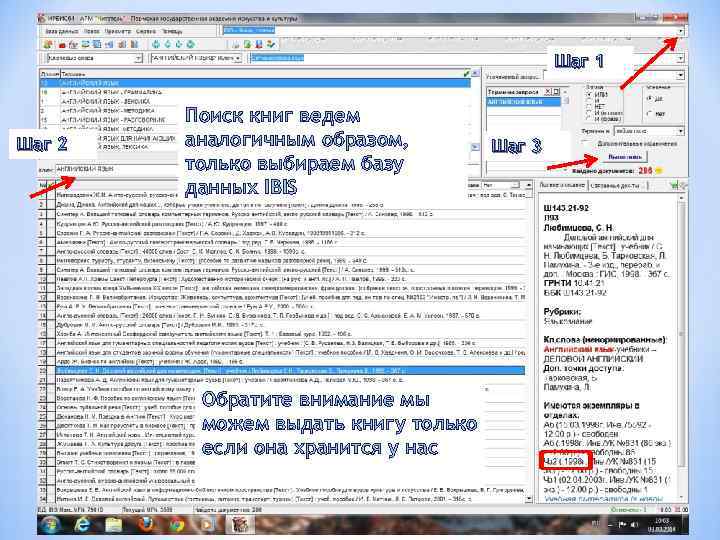
Task: Open the Поиск menu
Action: point(92,31)
